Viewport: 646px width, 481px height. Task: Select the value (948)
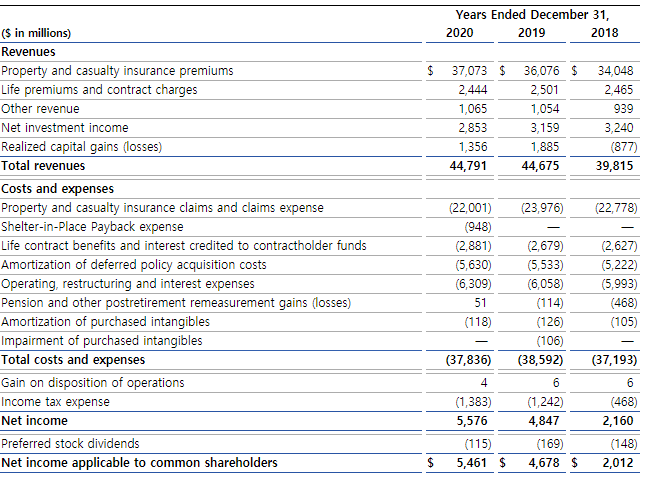(478, 226)
